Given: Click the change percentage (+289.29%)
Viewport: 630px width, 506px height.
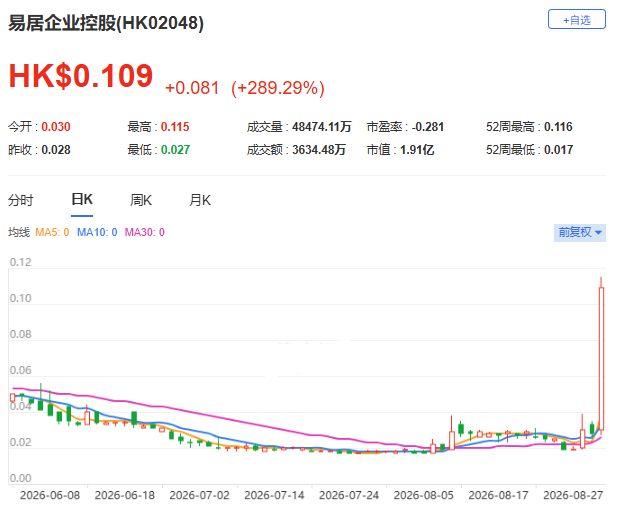Looking at the screenshot, I should [278, 88].
